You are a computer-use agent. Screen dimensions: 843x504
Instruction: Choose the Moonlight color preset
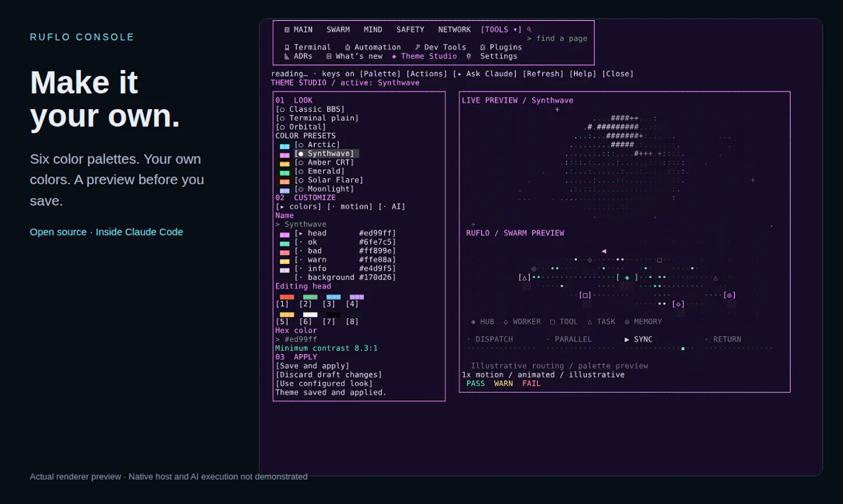(324, 189)
